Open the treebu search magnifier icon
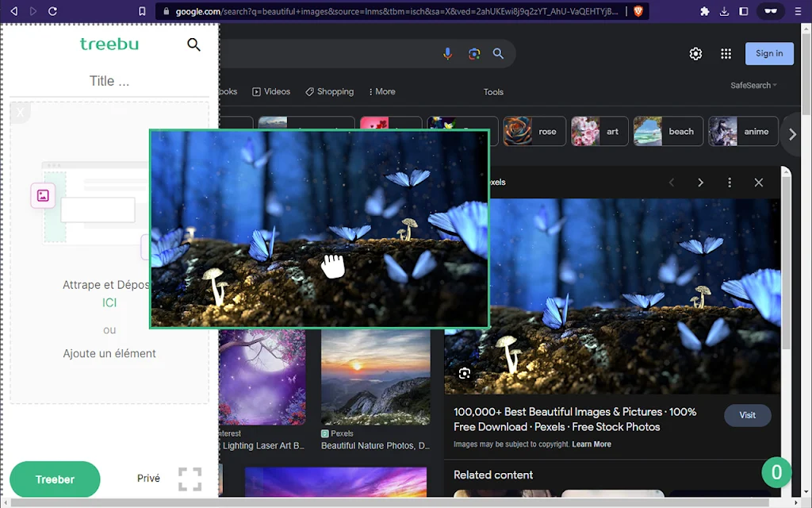The height and width of the screenshot is (508, 812). [x=193, y=44]
